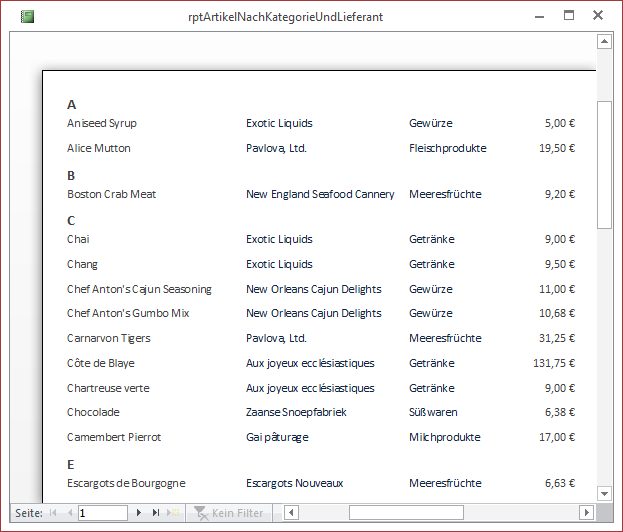623x532 pixels.
Task: Select Chef Anton's Gumbo Mix entry
Action: tap(128, 313)
